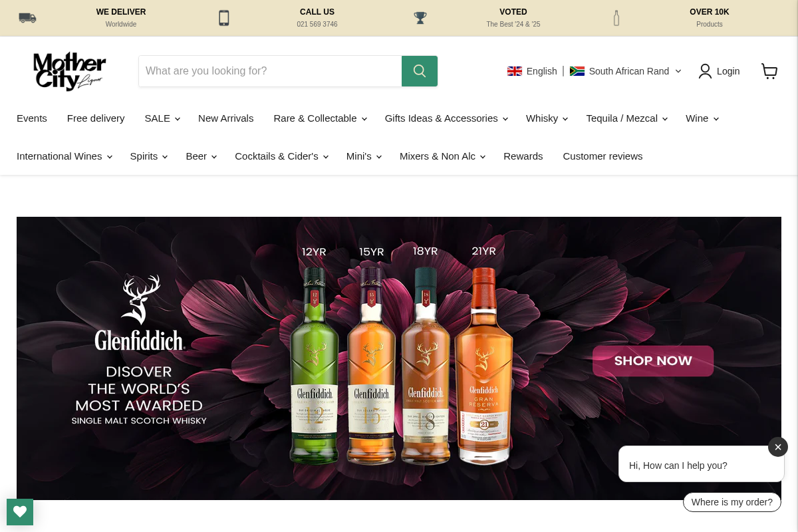This screenshot has height=532, width=798.
Task: Select the Rewards navigation item
Action: click(x=523, y=156)
